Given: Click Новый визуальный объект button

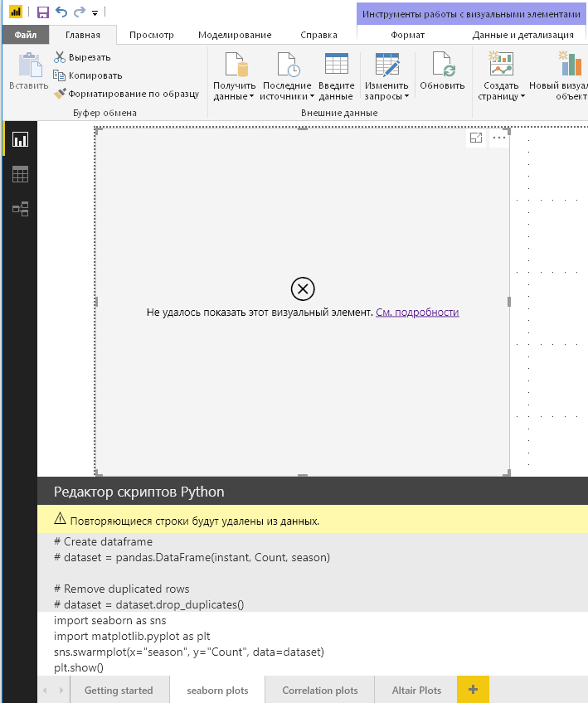Looking at the screenshot, I should click(558, 76).
